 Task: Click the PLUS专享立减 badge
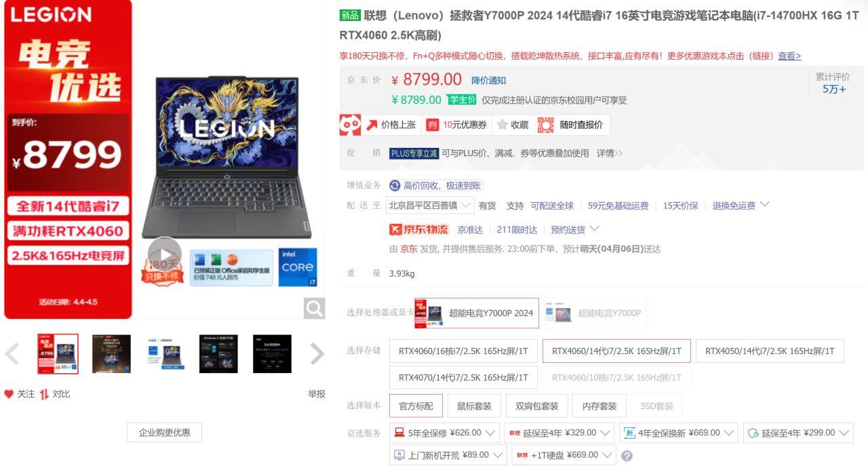coord(414,153)
